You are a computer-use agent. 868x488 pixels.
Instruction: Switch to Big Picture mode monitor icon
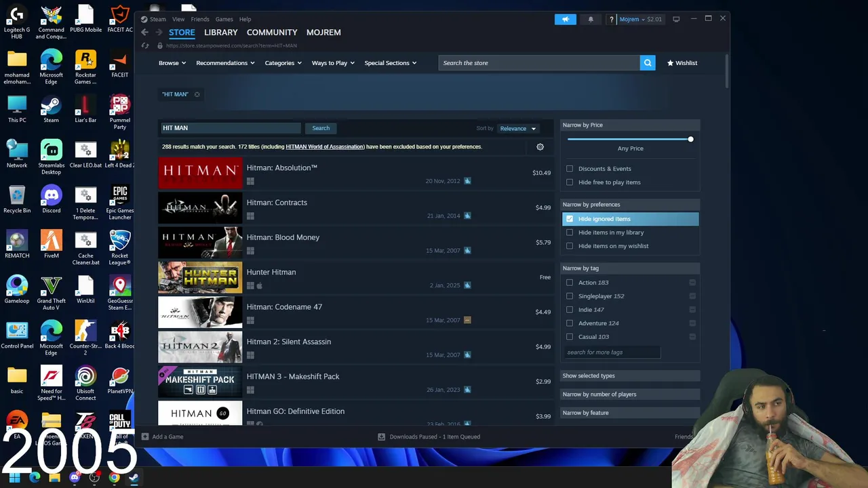click(x=676, y=19)
